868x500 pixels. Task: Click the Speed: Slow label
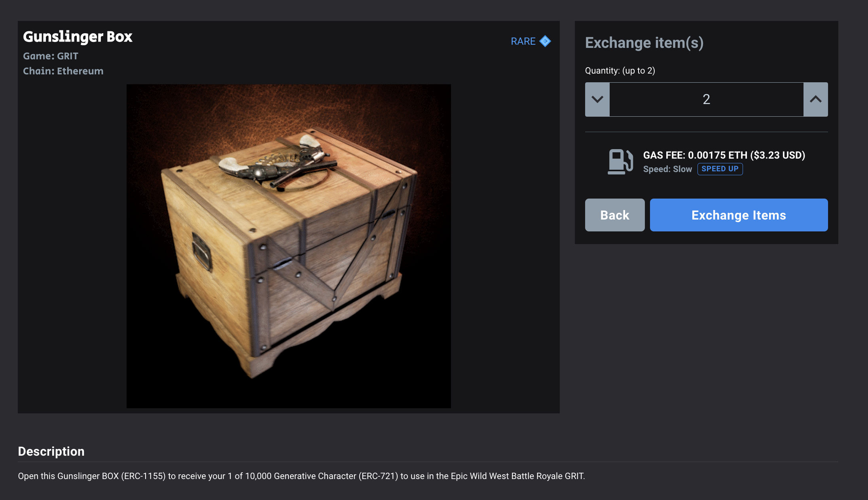pos(668,169)
